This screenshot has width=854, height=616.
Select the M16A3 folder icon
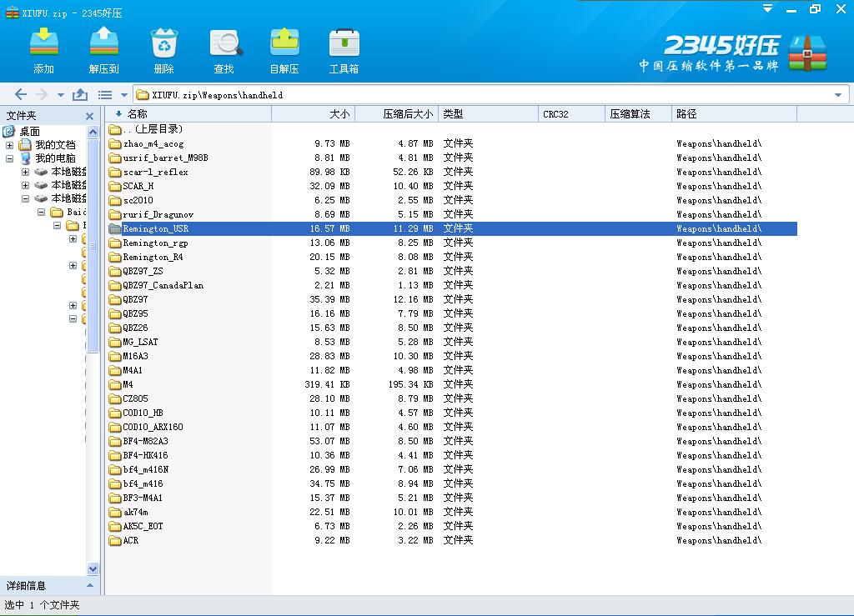click(x=114, y=356)
